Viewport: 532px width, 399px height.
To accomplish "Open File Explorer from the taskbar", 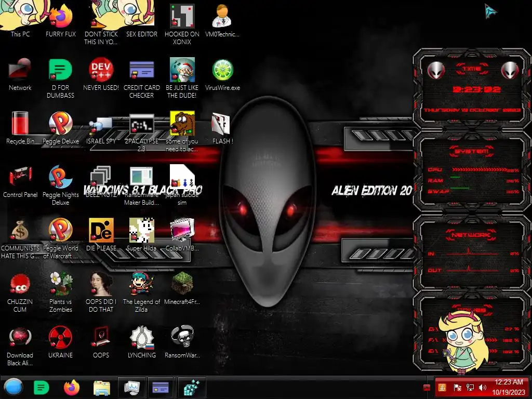I will coord(102,388).
